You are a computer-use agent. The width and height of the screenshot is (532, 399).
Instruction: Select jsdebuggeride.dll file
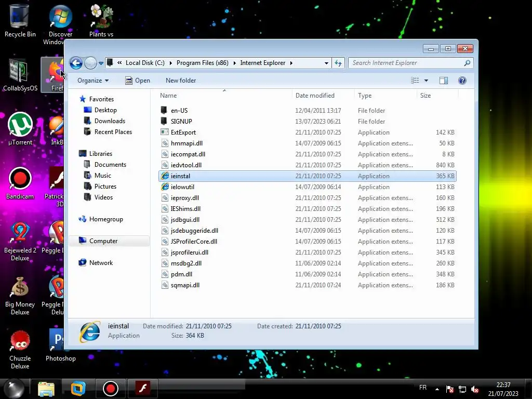point(308,230)
